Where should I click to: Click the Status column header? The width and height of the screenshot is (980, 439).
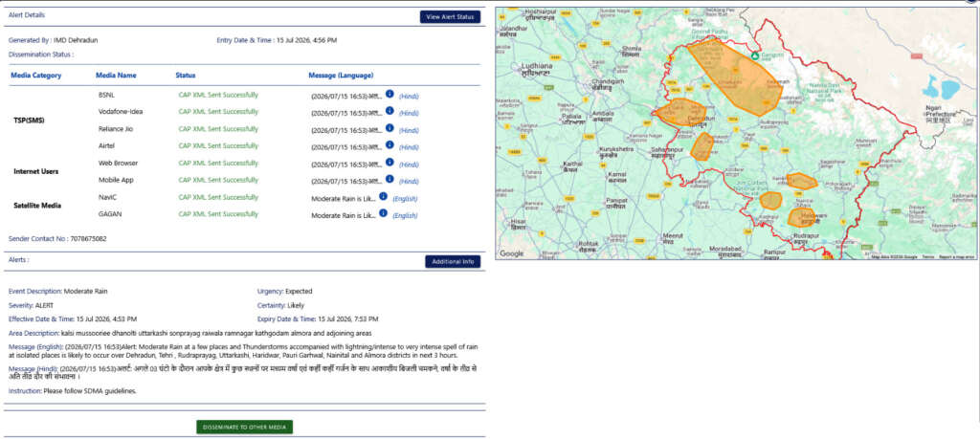(x=186, y=76)
